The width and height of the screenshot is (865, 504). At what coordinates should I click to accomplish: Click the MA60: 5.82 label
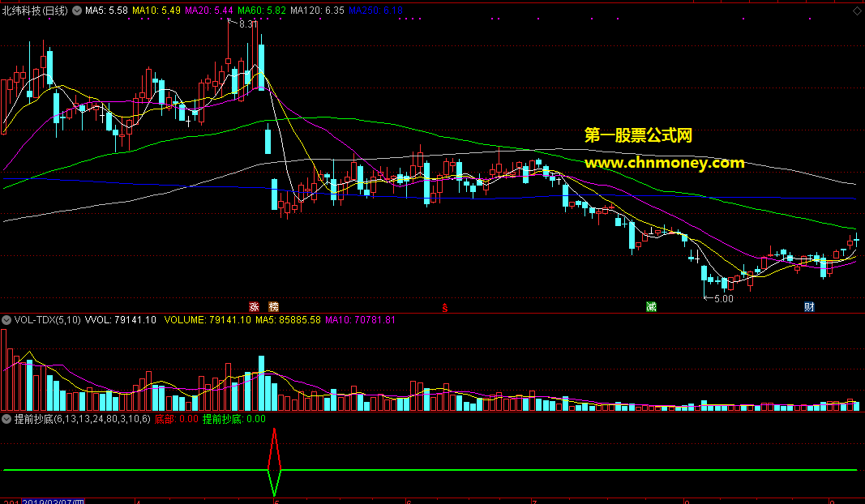[262, 11]
